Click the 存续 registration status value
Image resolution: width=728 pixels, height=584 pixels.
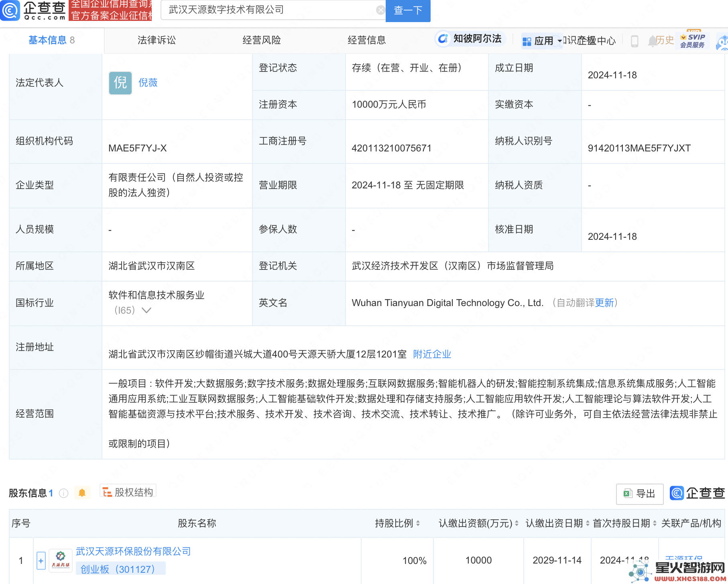(x=408, y=68)
